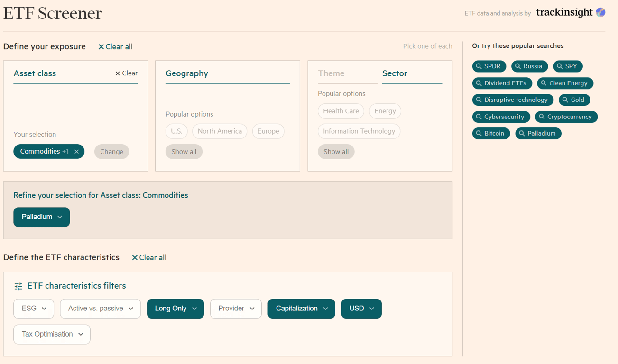Viewport: 618px width, 364px height.
Task: Click the search icon on the Gold chip
Action: click(566, 100)
